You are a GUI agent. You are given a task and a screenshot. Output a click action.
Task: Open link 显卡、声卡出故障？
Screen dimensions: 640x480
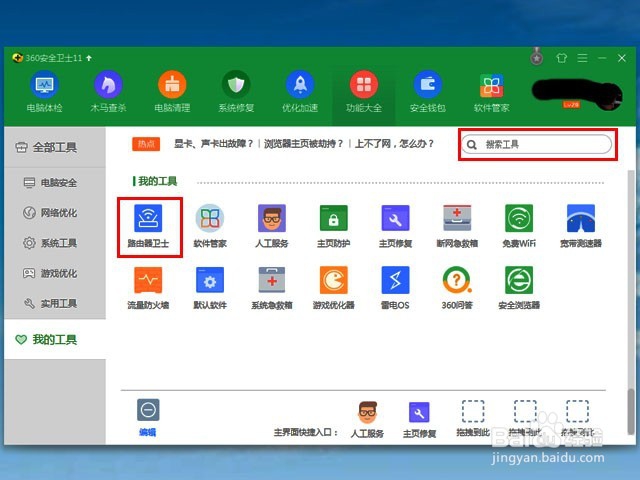coord(214,144)
